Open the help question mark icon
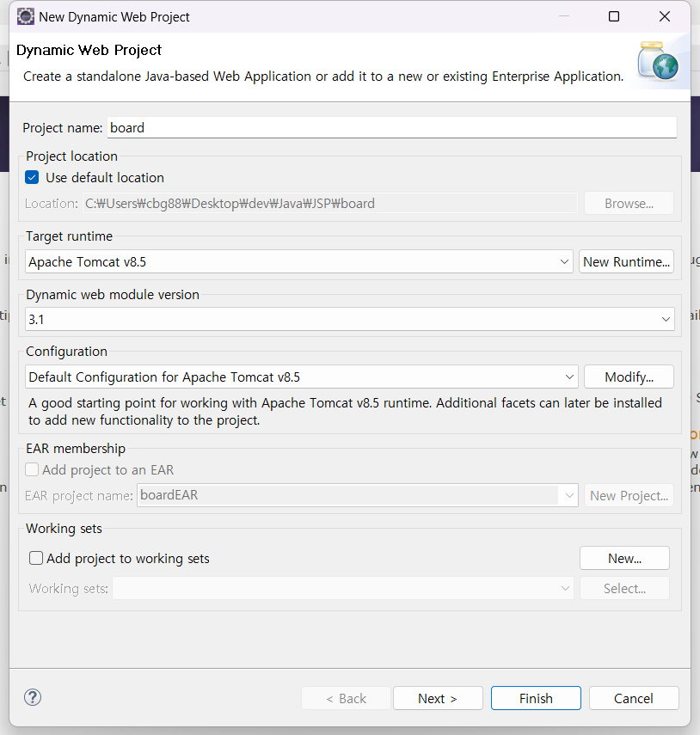 [x=33, y=697]
